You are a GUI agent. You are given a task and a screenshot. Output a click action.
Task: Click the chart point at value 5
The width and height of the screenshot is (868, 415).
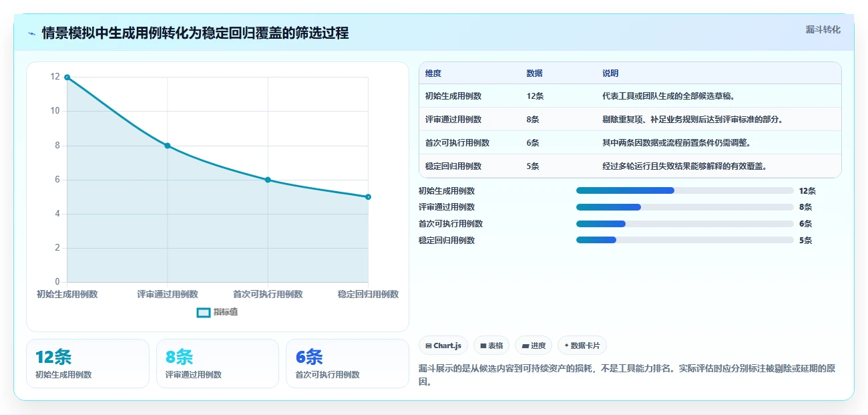tap(368, 197)
